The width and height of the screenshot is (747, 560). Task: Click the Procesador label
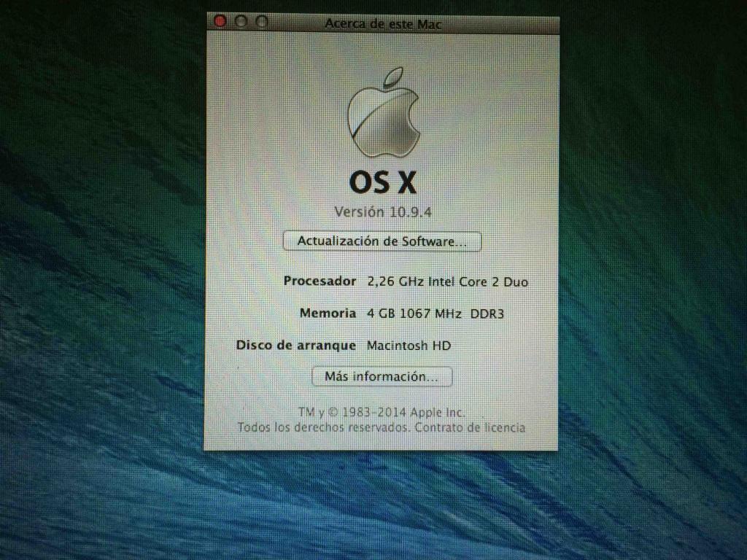320,281
